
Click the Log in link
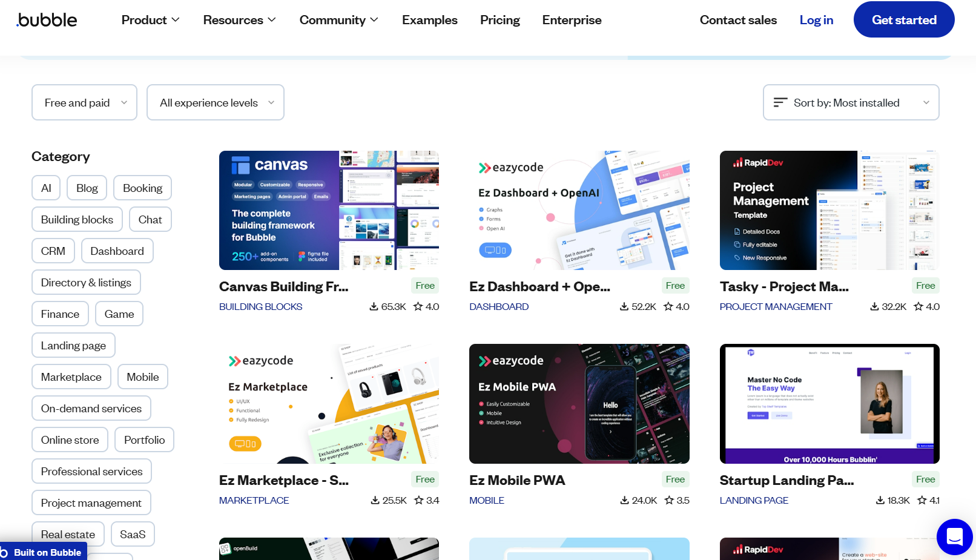(x=816, y=20)
